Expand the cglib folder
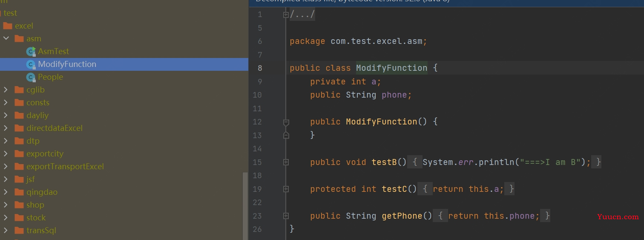644x240 pixels. 6,90
